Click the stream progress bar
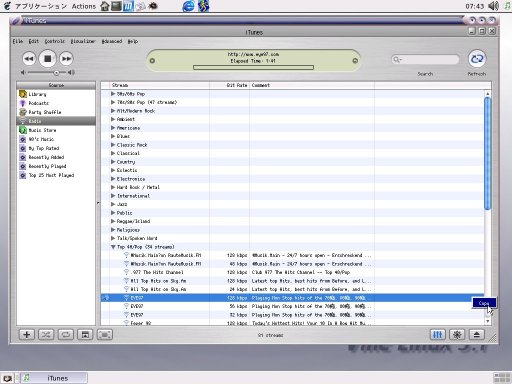Screen dimensions: 512x384 tap(253, 67)
